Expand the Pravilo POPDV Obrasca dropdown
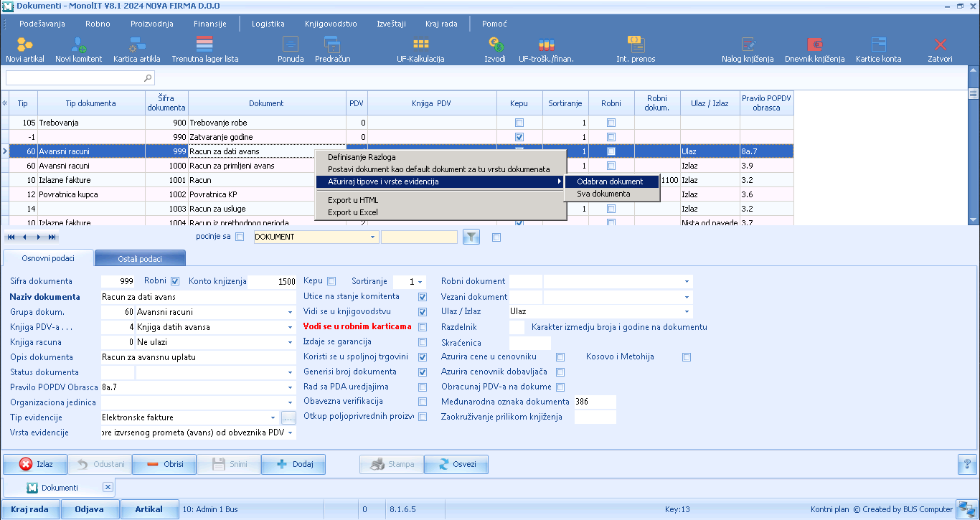This screenshot has height=520, width=980. (291, 388)
